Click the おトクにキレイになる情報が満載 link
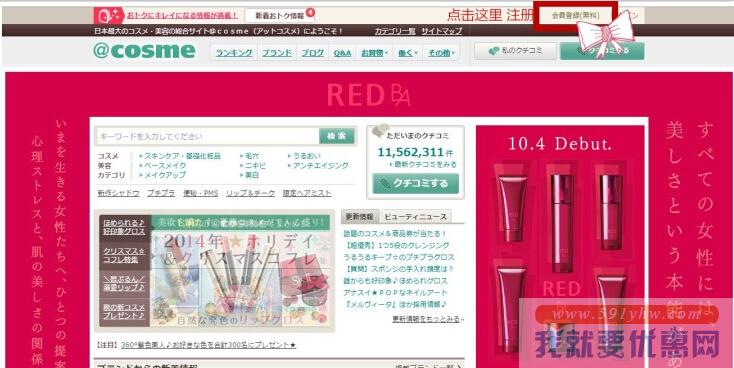This screenshot has height=368, width=734. (x=182, y=15)
